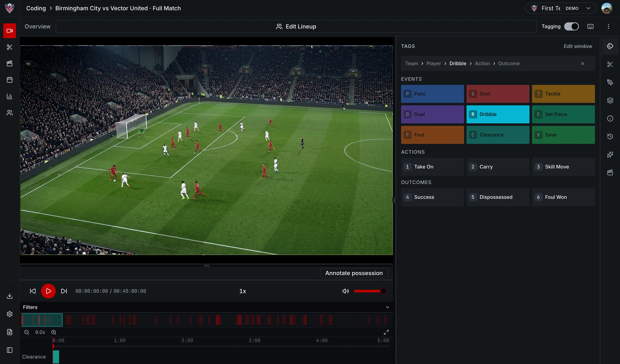Screen dimensions: 620x364
Task: Tag a Pass event
Action: coord(432,94)
